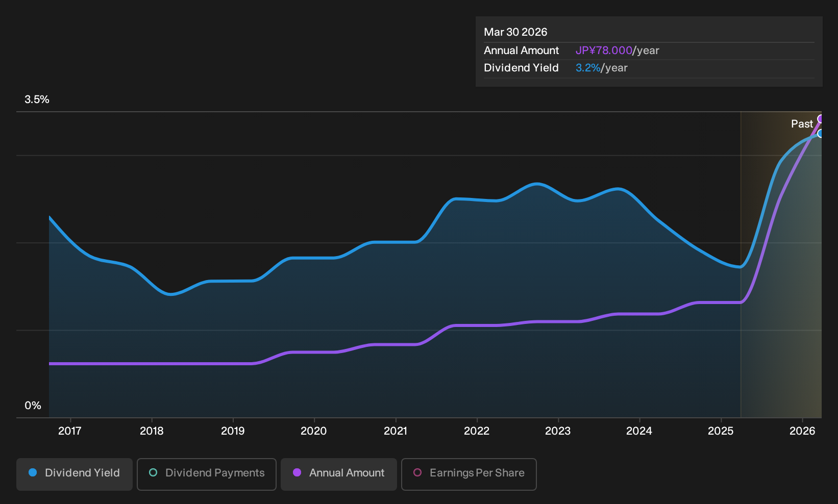
Task: Enable the Earnings Per Share series
Action: (x=469, y=474)
